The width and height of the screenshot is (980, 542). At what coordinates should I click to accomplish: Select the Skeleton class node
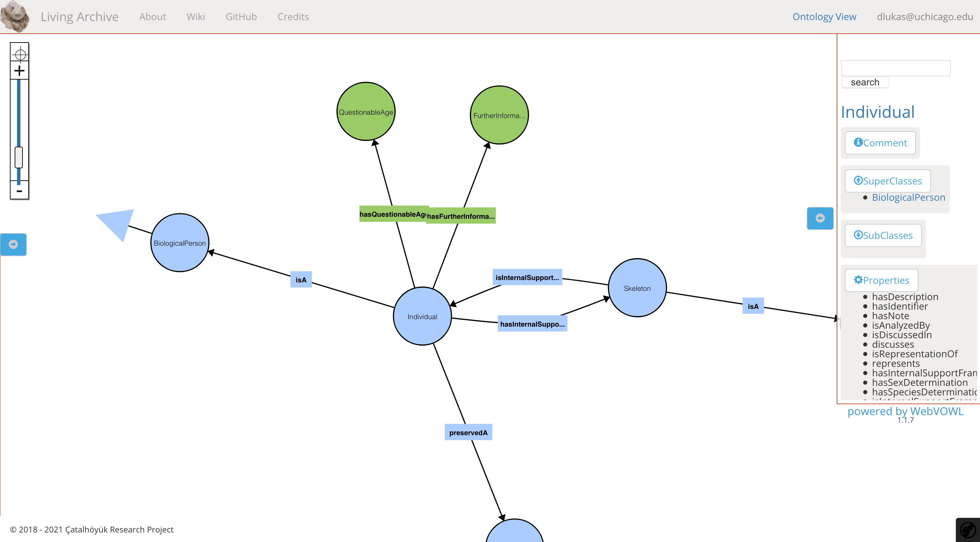(x=637, y=288)
